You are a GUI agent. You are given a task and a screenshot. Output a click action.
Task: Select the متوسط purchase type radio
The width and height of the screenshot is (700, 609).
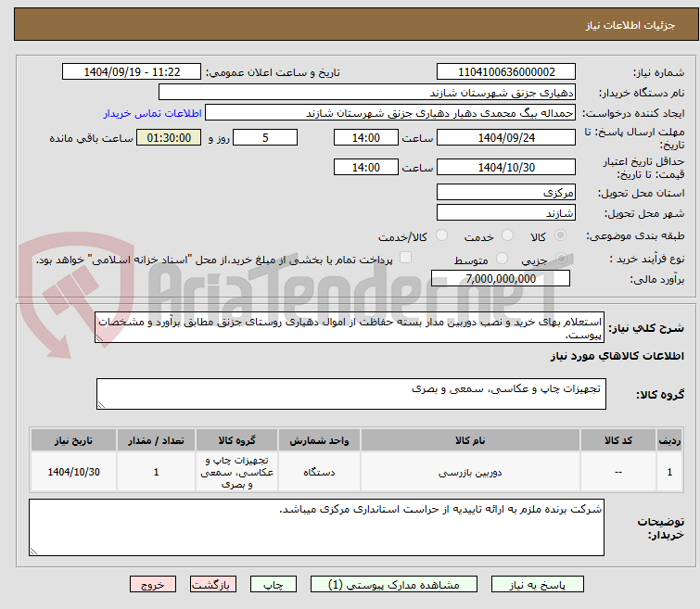(x=502, y=259)
